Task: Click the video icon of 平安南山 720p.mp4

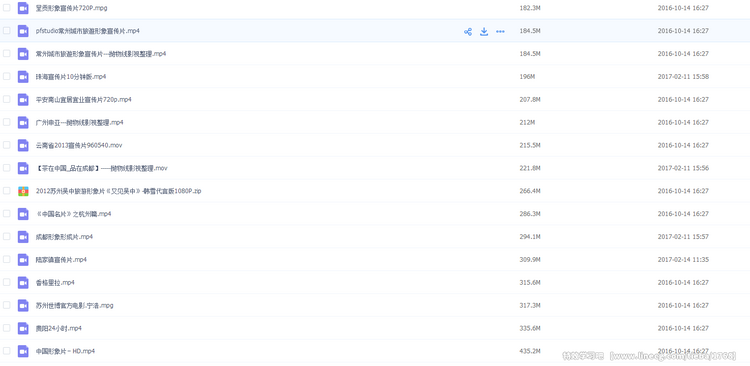Action: pyautogui.click(x=23, y=100)
